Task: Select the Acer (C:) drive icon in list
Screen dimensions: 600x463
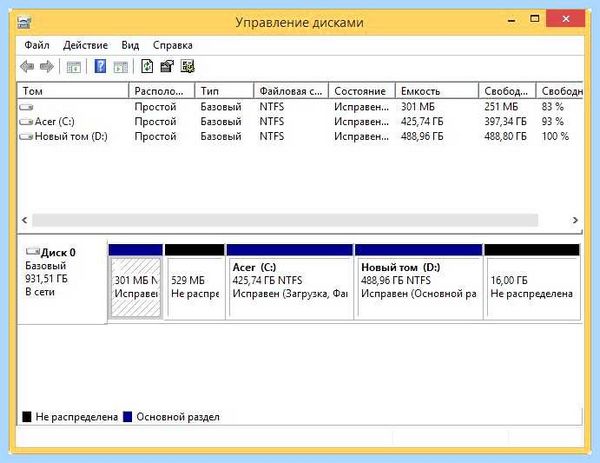Action: [26, 122]
